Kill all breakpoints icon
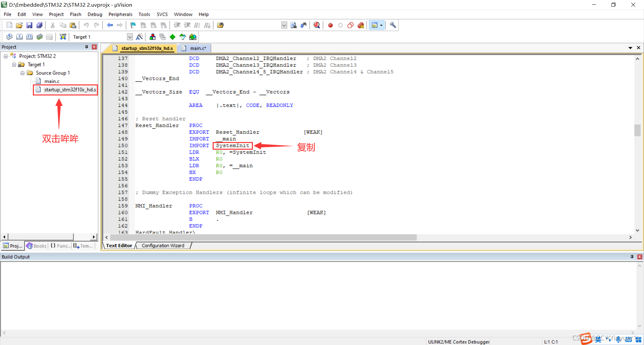 pyautogui.click(x=361, y=25)
